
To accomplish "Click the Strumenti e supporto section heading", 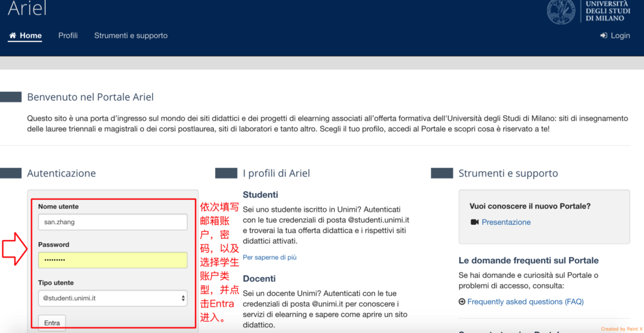I will click(508, 173).
